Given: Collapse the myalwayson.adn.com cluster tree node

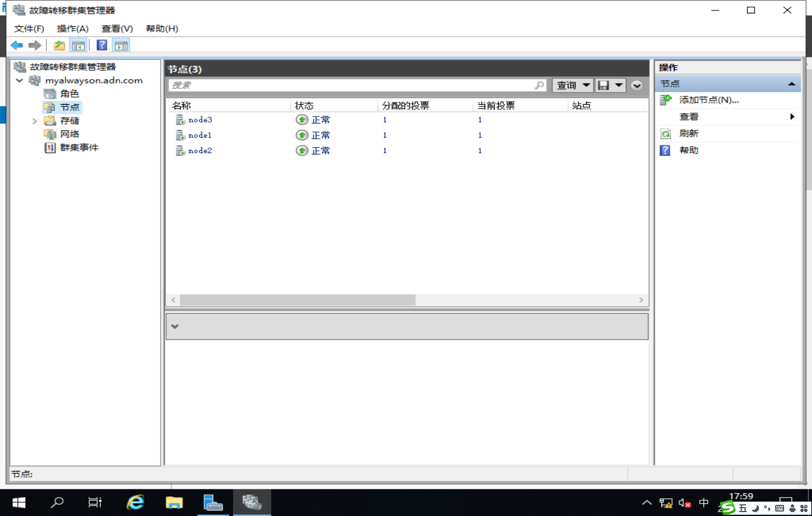Looking at the screenshot, I should [x=20, y=80].
